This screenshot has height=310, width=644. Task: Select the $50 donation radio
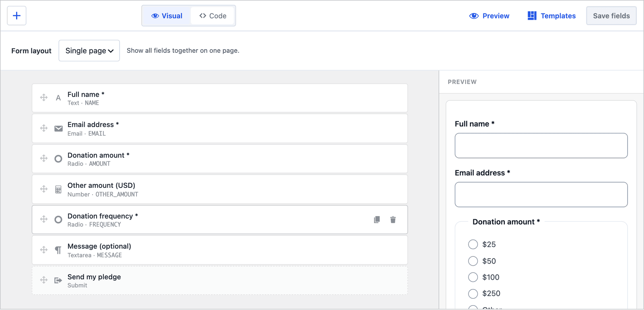(x=473, y=261)
